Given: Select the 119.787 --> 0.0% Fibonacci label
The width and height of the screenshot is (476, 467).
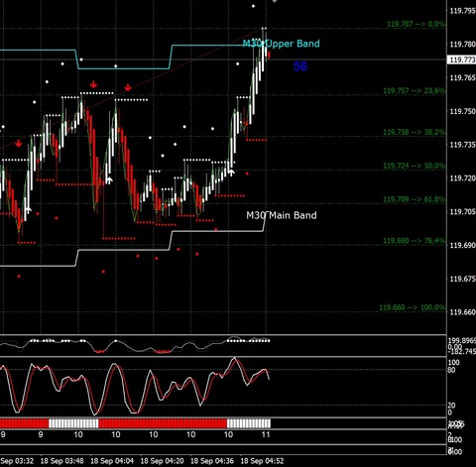Looking at the screenshot, I should point(416,24).
